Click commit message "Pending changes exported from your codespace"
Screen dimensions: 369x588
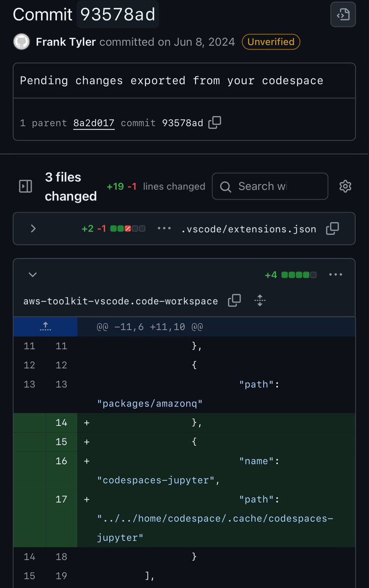pyautogui.click(x=172, y=80)
